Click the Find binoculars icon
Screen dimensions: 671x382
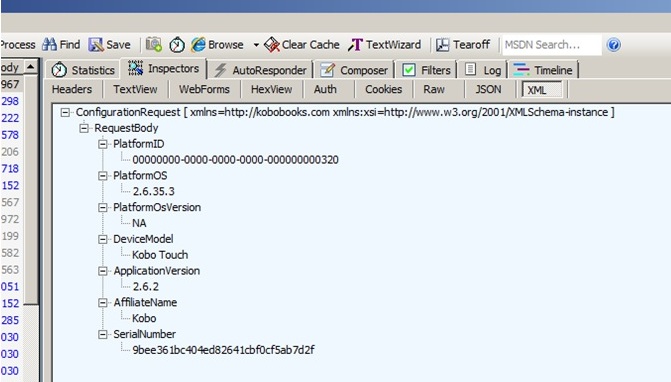[x=49, y=44]
